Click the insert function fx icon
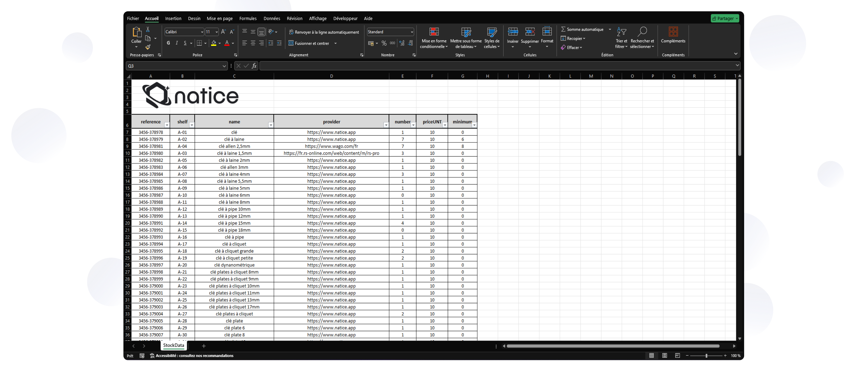The height and width of the screenshot is (371, 868). pyautogui.click(x=254, y=66)
